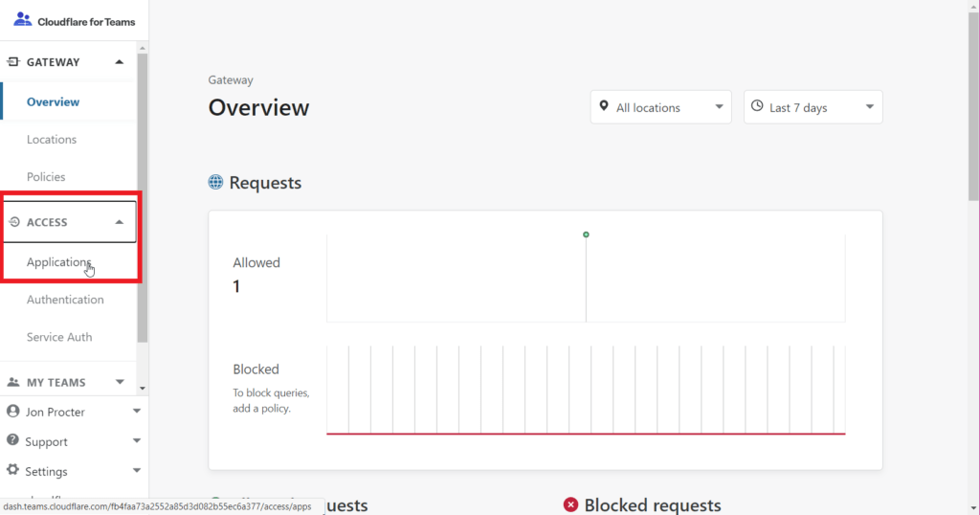Click the Access section icon in sidebar

[13, 222]
